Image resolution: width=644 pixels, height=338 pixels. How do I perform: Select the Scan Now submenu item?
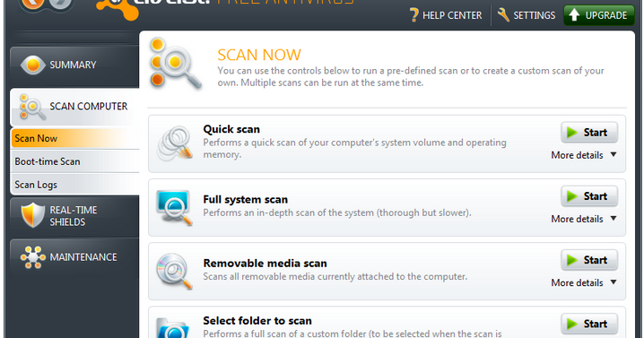(74, 138)
